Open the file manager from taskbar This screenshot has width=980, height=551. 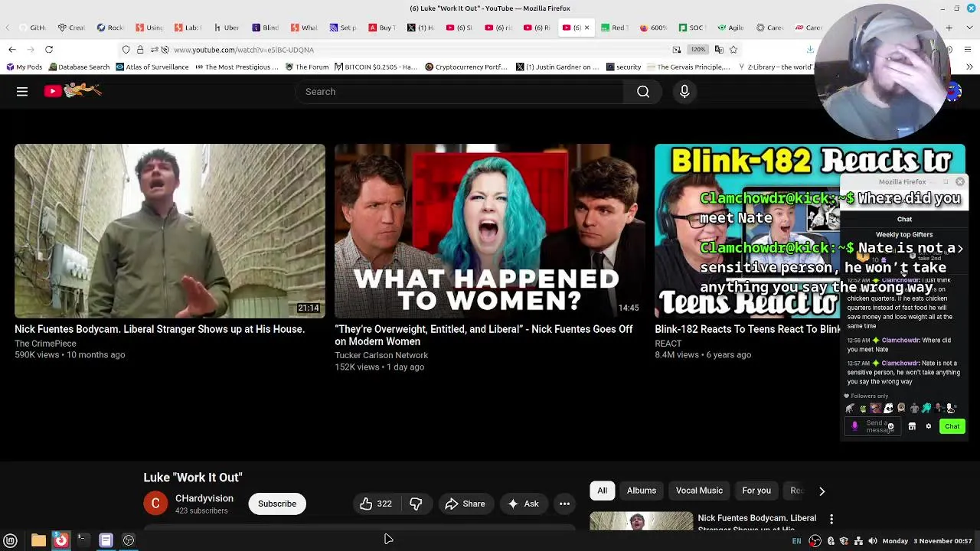coord(38,541)
